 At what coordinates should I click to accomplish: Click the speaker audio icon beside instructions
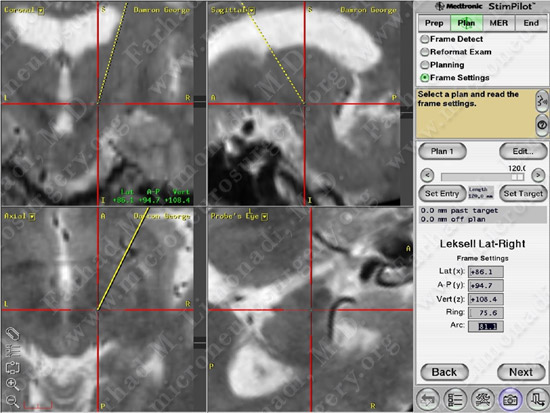pos(542,101)
